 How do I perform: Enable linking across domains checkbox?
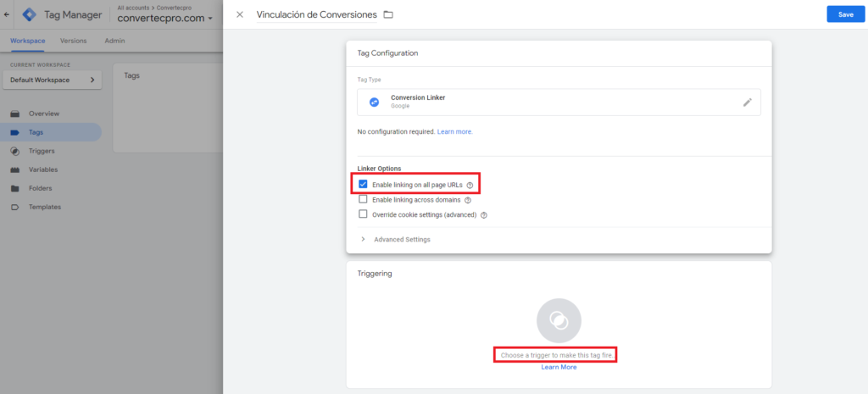click(363, 199)
